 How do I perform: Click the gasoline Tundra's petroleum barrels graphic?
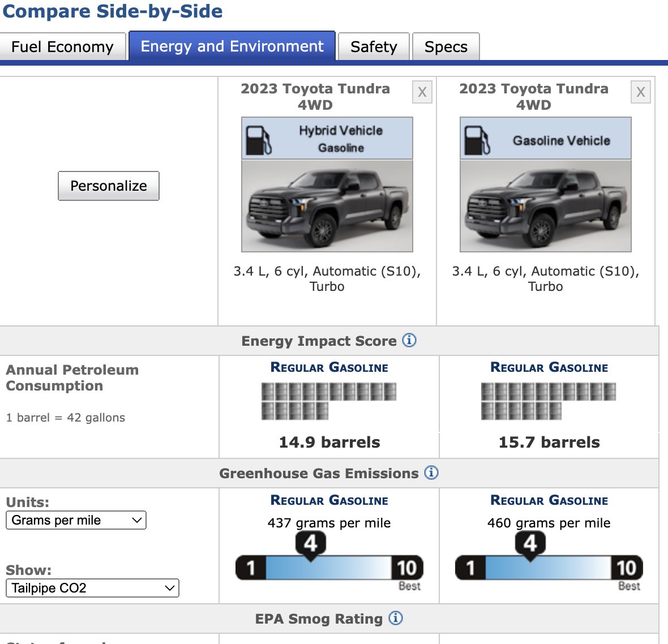549,401
